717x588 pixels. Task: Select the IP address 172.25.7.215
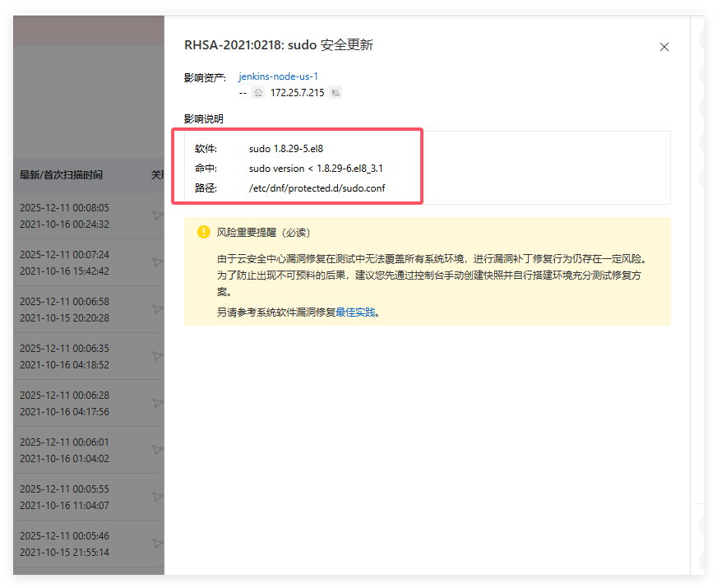coord(296,92)
